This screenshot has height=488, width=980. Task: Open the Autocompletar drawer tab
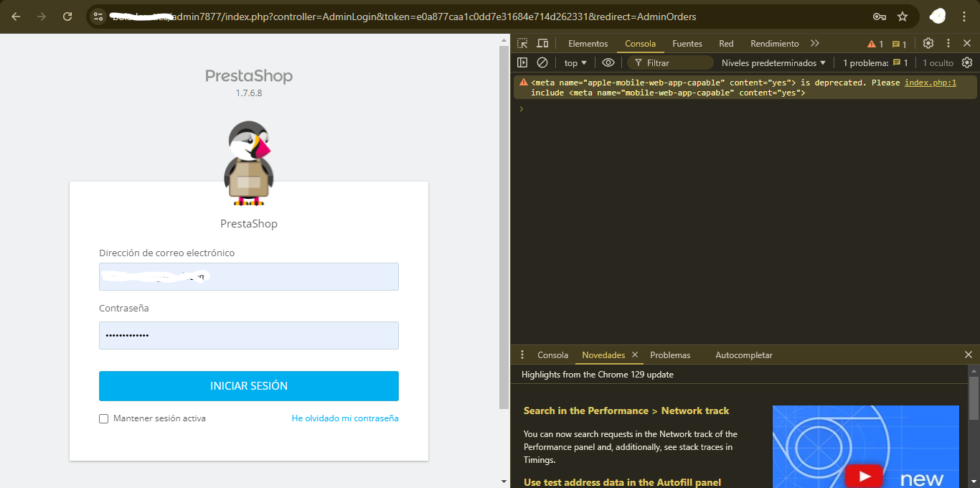[743, 355]
